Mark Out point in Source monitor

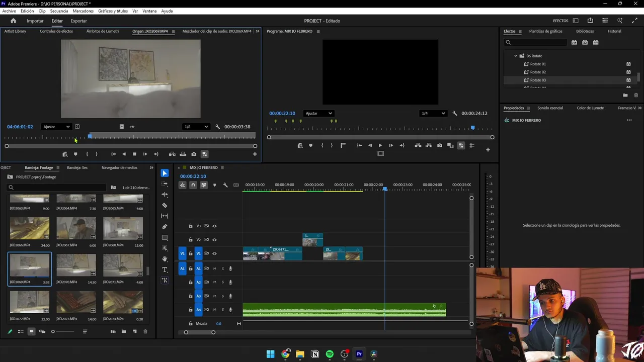click(x=97, y=154)
